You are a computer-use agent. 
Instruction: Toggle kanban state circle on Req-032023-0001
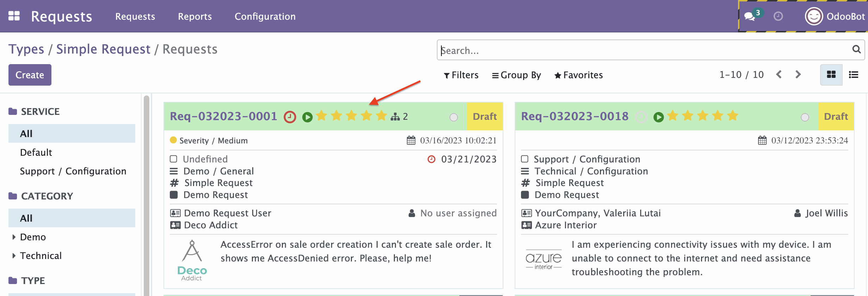click(454, 117)
